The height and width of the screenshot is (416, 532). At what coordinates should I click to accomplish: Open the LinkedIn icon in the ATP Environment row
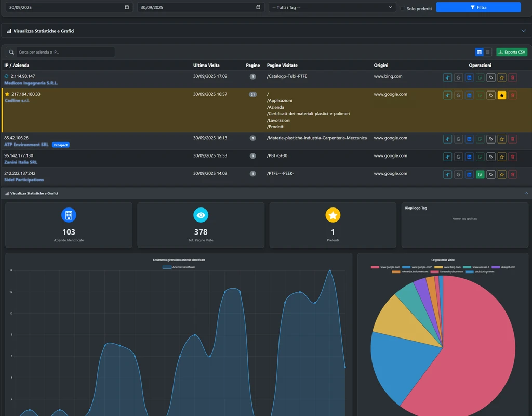tap(469, 139)
